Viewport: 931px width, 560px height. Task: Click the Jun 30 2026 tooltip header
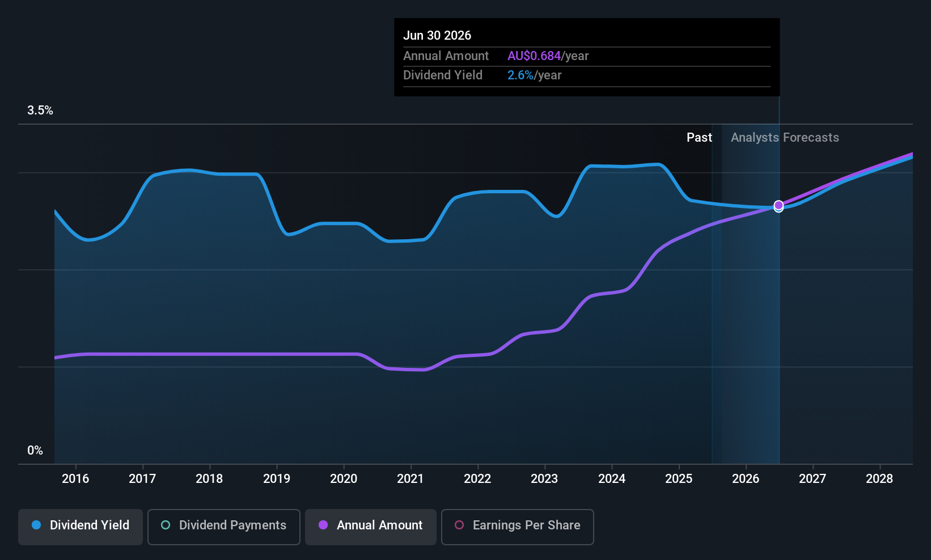click(x=437, y=35)
